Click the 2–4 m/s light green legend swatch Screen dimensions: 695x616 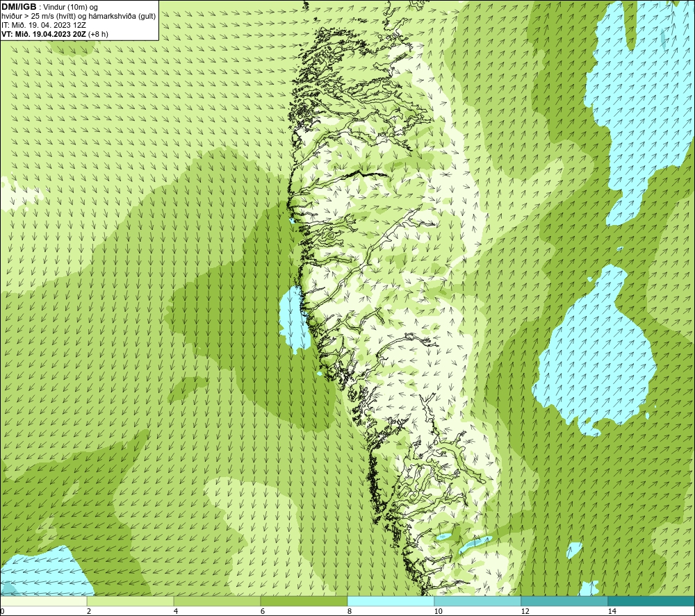[131, 601]
